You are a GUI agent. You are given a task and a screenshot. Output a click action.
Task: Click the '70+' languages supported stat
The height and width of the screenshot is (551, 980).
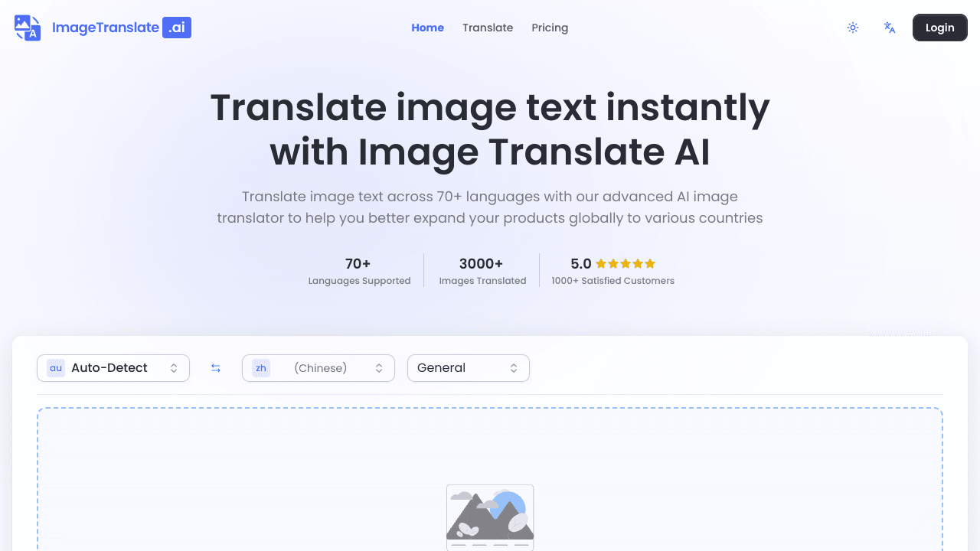[x=358, y=264]
